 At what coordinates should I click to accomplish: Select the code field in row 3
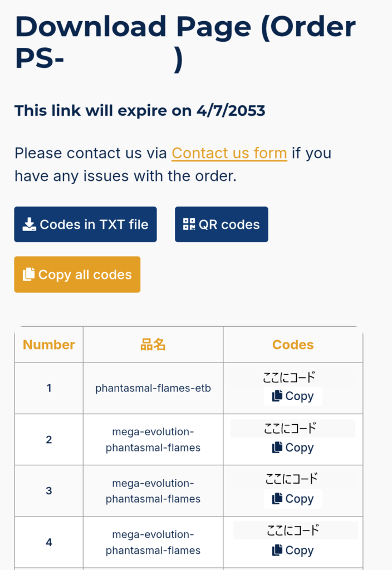292,479
